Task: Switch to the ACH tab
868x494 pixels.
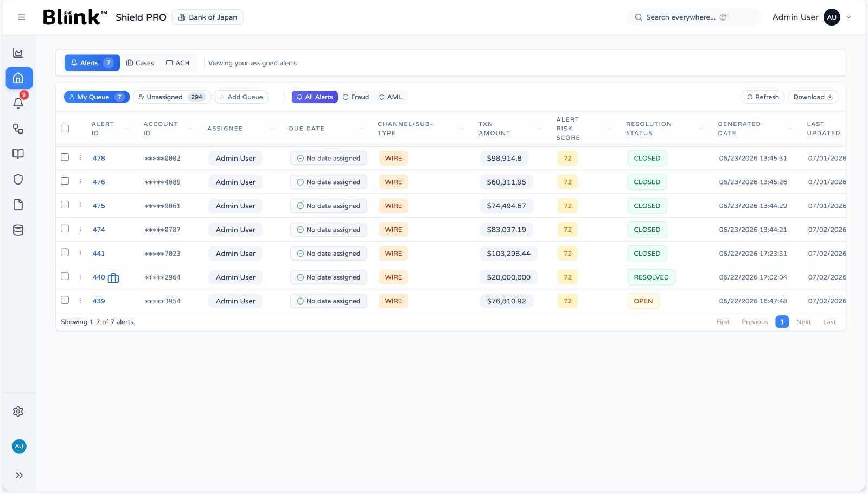Action: coord(178,63)
